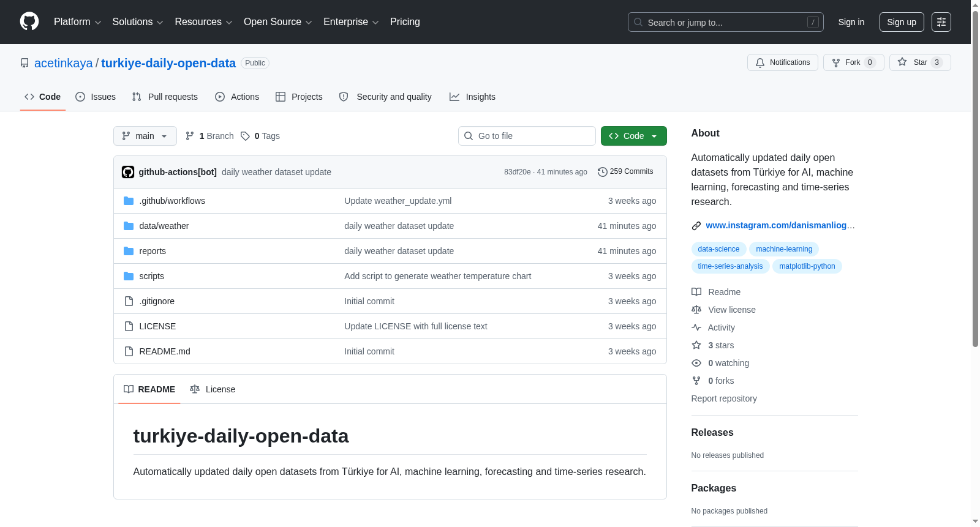This screenshot has height=527, width=980.
Task: Expand the Resources menu
Action: (x=203, y=22)
